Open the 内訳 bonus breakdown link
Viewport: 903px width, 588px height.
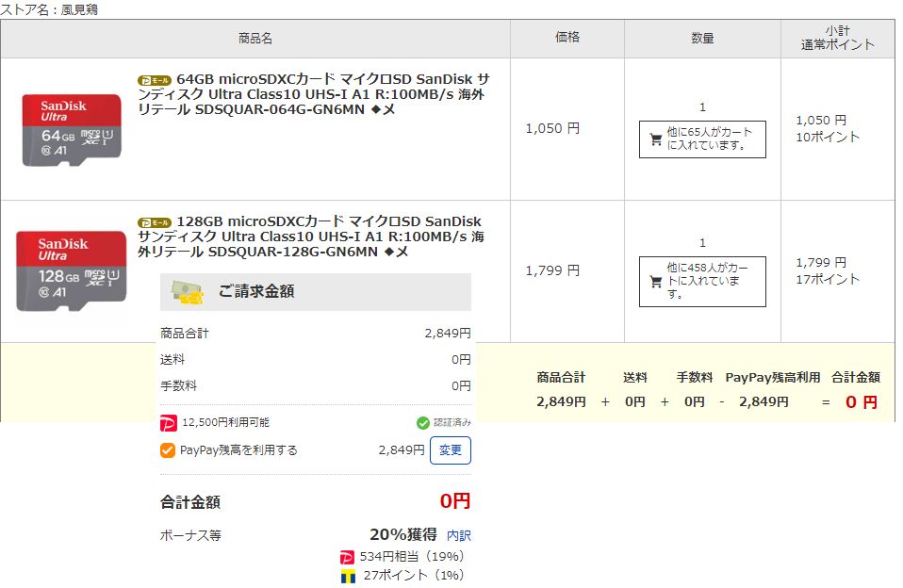[458, 535]
